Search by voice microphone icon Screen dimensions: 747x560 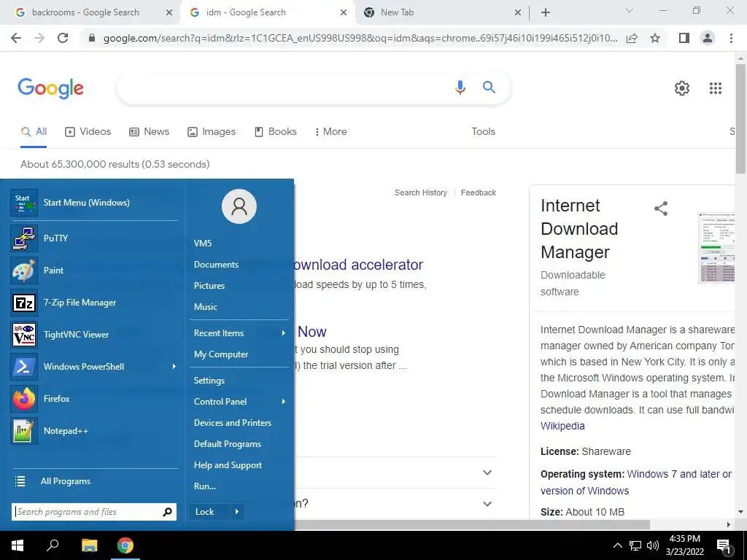[x=460, y=87]
